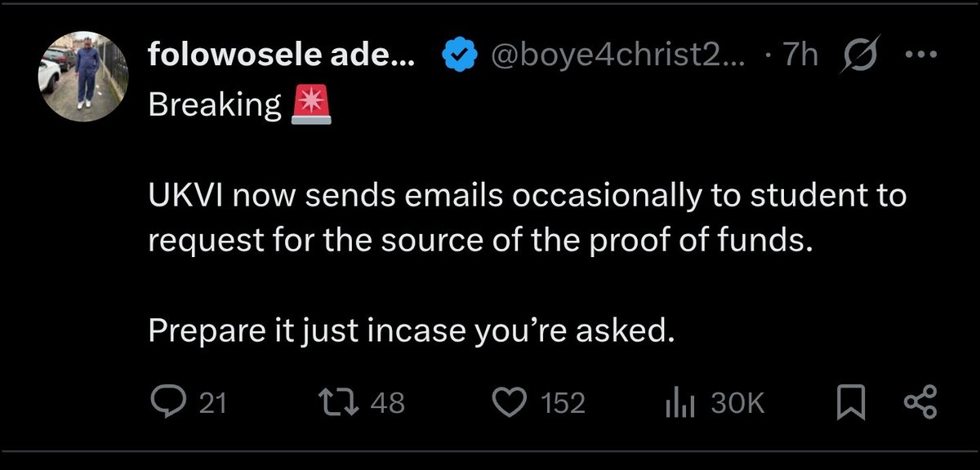This screenshot has height=470, width=980.
Task: Bookmark this post
Action: pyautogui.click(x=852, y=403)
